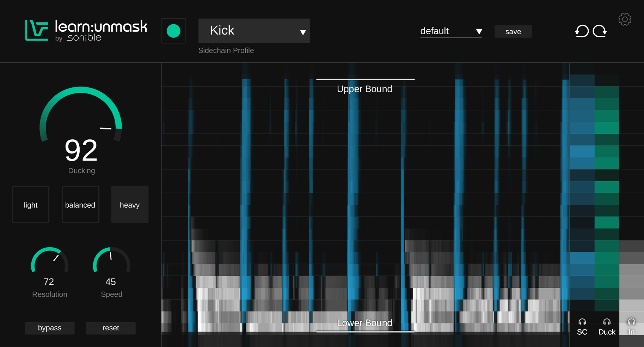Open the settings gear icon
The width and height of the screenshot is (644, 347).
click(x=625, y=19)
